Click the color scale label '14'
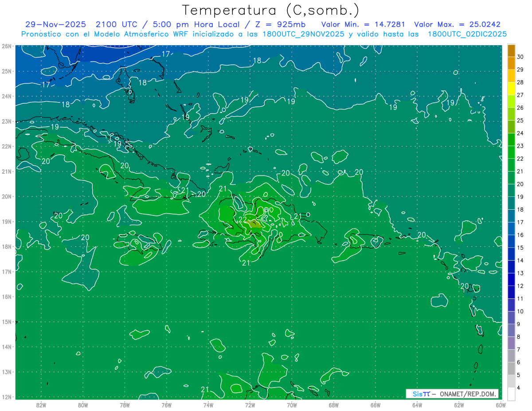 pos(520,260)
